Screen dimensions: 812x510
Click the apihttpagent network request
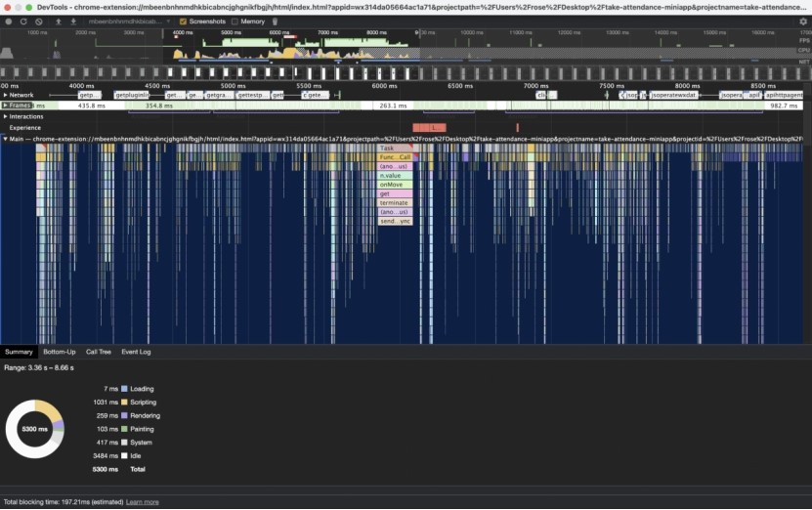coord(784,96)
